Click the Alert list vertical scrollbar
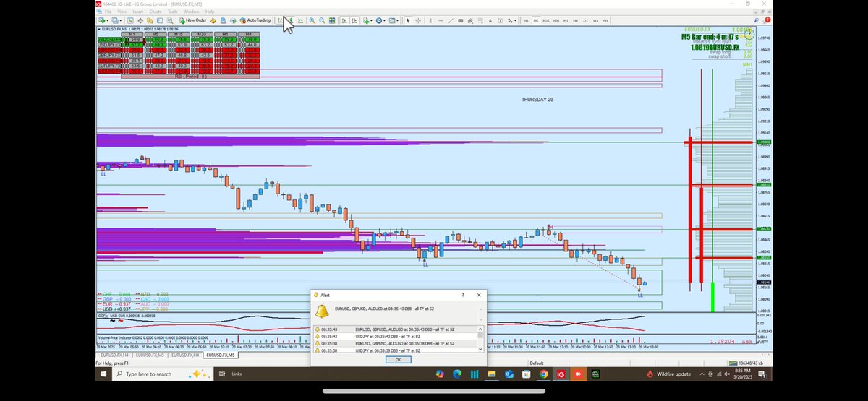Viewport: 868px width, 401px height. click(x=480, y=340)
